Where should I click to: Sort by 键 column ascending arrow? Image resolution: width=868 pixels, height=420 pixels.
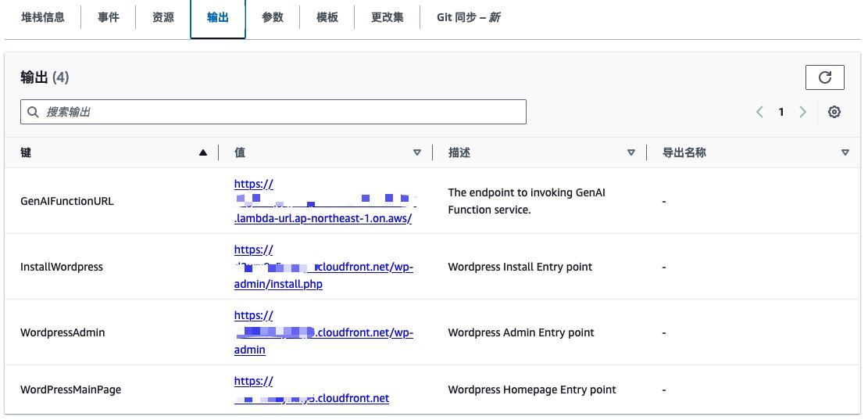pos(203,153)
